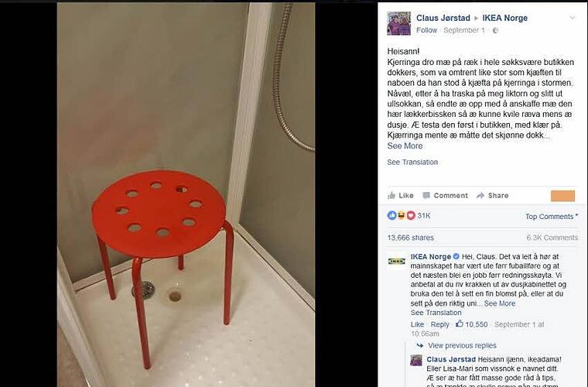The height and width of the screenshot is (387, 588).
Task: Click the Share arrow icon
Action: tap(480, 195)
